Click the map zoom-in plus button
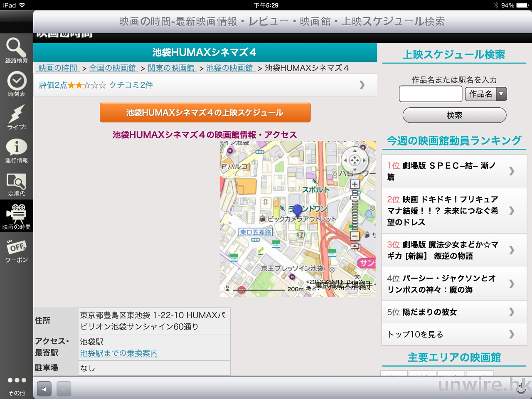The height and width of the screenshot is (399, 532). 355,184
